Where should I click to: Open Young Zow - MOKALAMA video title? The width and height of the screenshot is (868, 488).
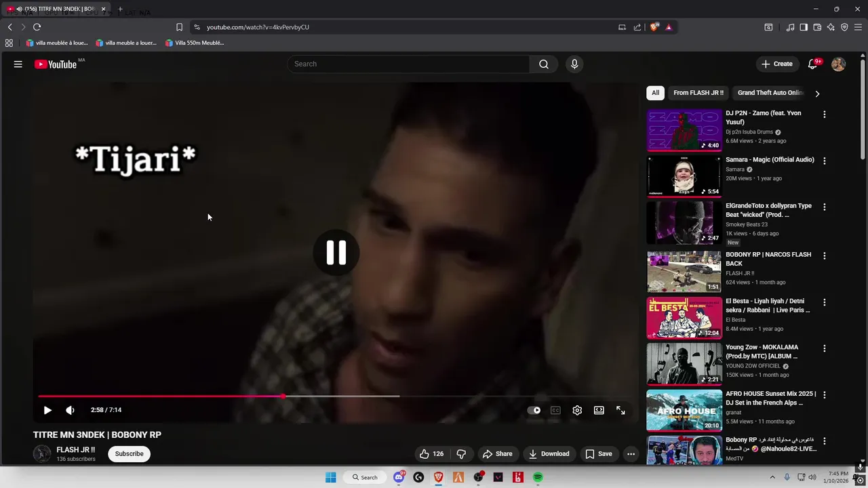[x=762, y=352]
